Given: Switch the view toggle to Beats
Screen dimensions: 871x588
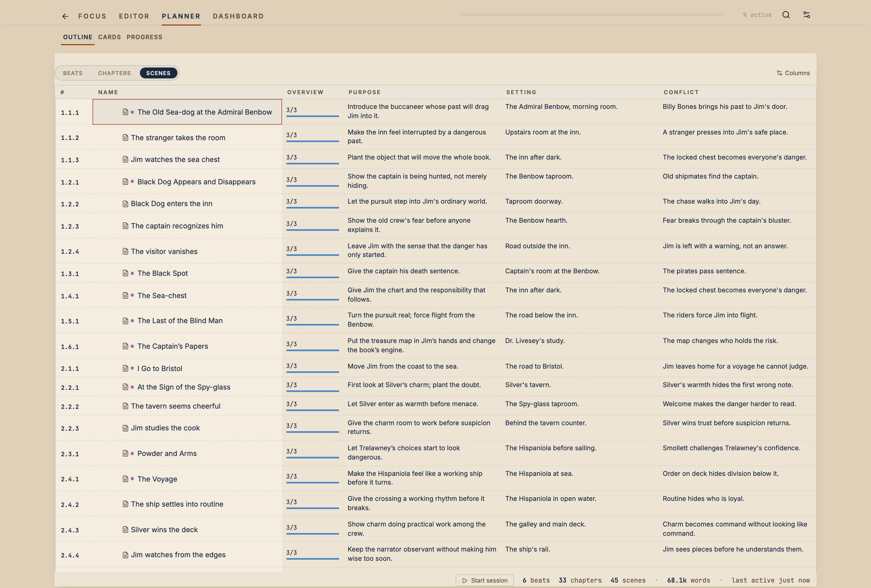Looking at the screenshot, I should pos(73,73).
